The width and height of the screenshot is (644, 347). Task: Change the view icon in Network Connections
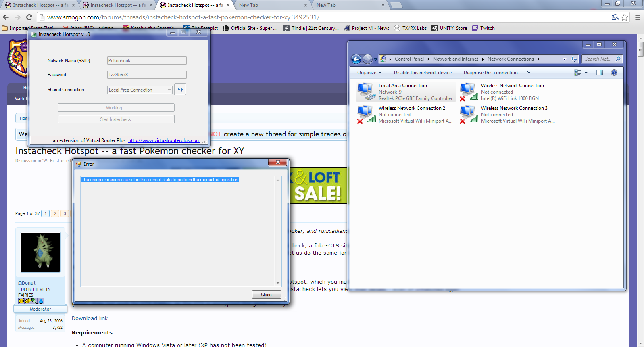coord(577,73)
